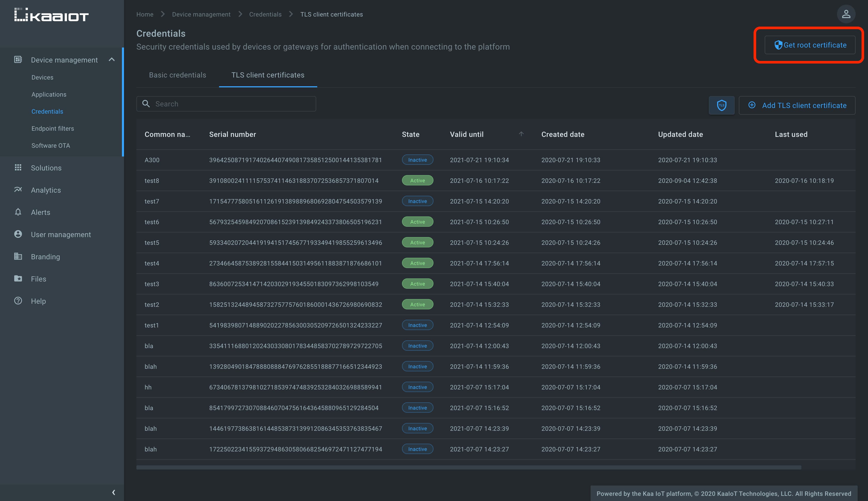The width and height of the screenshot is (868, 501).
Task: Open Solutions section in sidebar
Action: 46,168
